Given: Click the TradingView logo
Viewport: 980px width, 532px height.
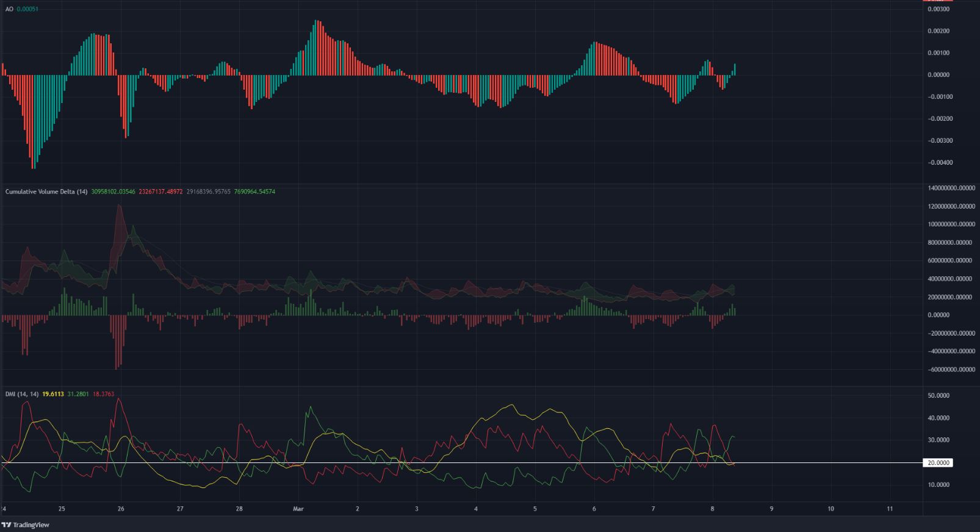Looking at the screenshot, I should coord(25,525).
